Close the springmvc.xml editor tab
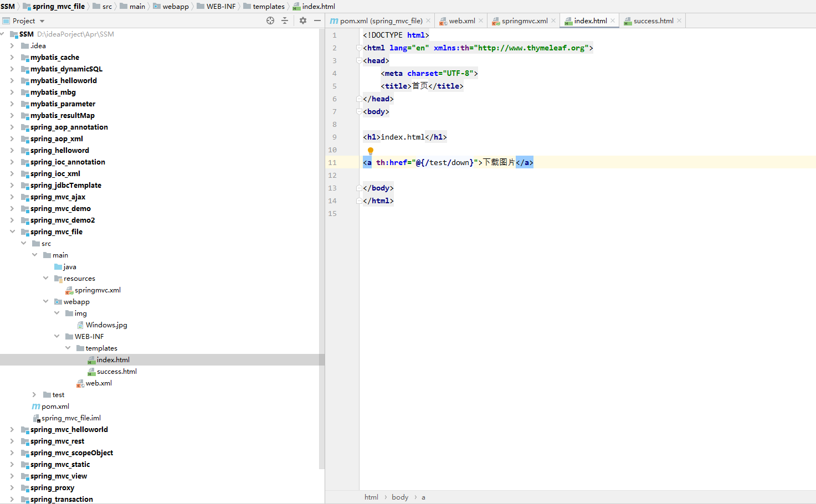Image resolution: width=816 pixels, height=504 pixels. point(553,20)
